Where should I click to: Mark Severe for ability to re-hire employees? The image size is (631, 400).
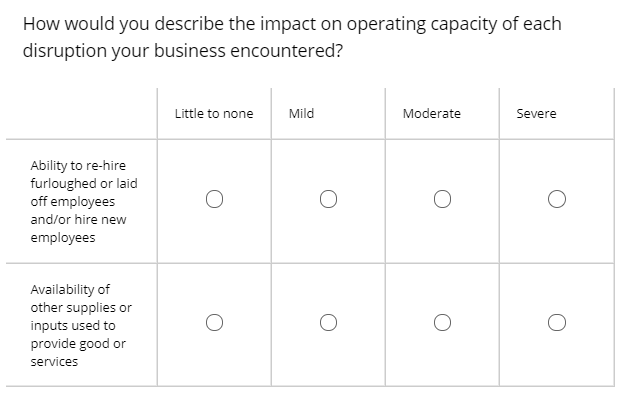coord(557,199)
